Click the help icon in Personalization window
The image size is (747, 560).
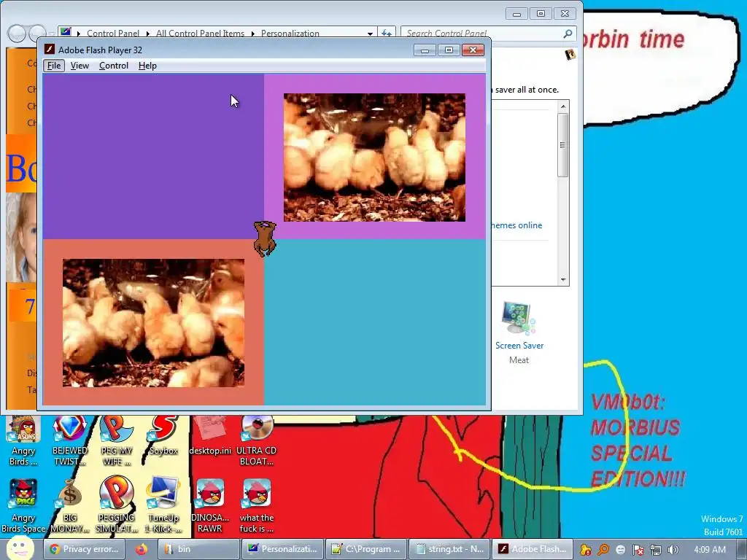(x=570, y=54)
